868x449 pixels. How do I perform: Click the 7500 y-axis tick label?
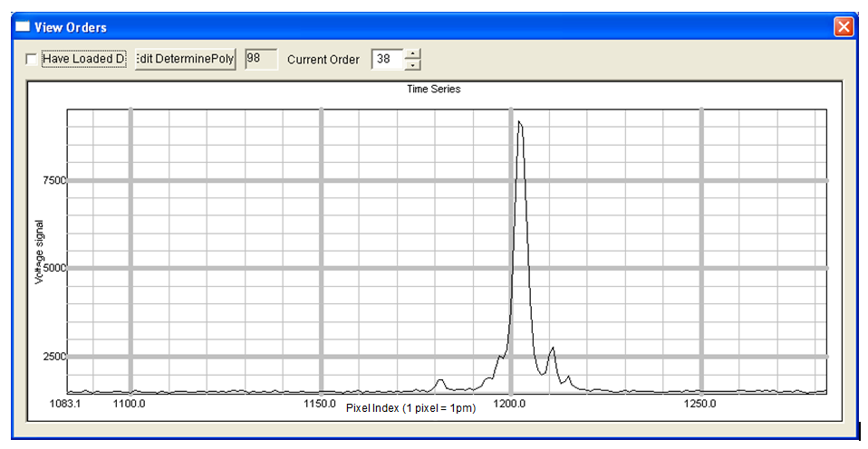pyautogui.click(x=53, y=180)
